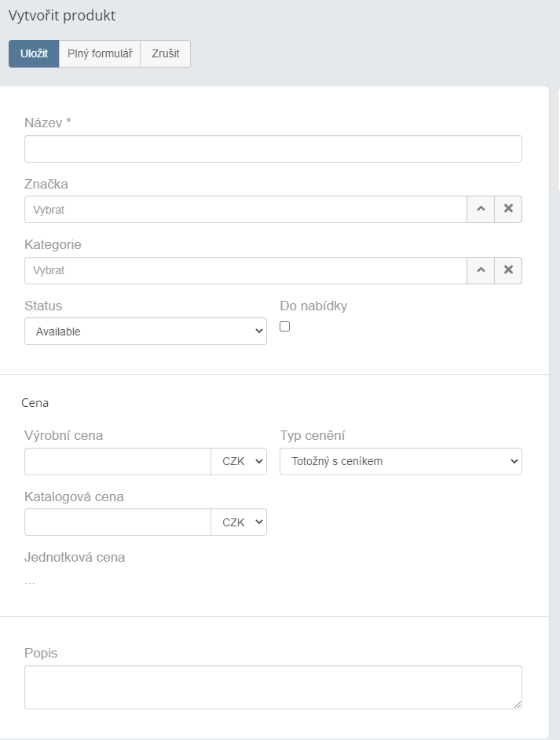The image size is (560, 740).
Task: Click the Značka Vybrat input
Action: 246,209
